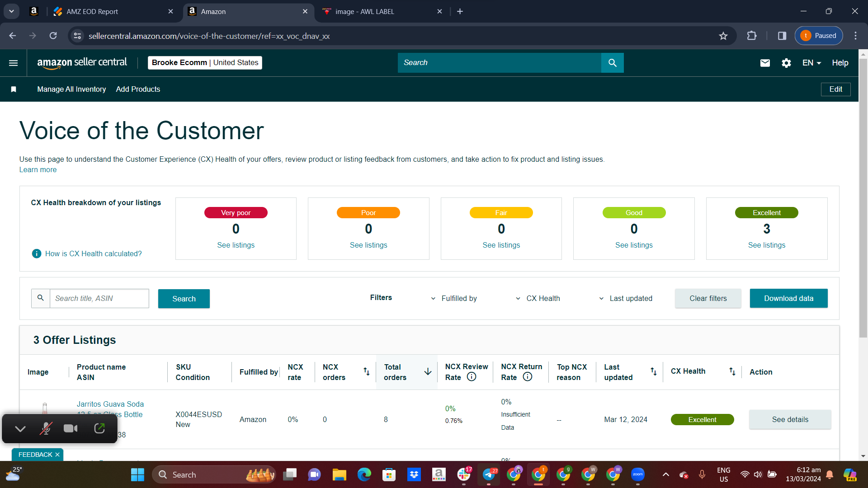Click Clear filters button
Viewport: 868px width, 488px height.
pos(708,298)
